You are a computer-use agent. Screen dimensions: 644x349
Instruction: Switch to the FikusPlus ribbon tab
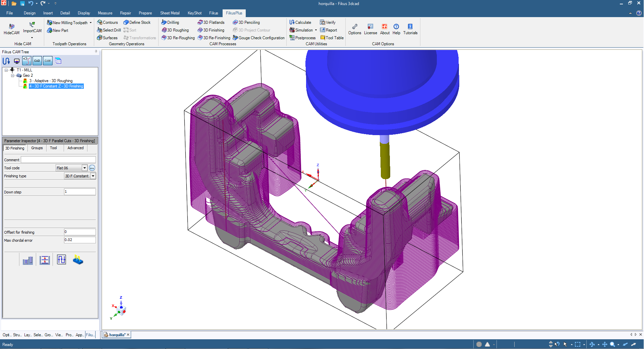(234, 13)
